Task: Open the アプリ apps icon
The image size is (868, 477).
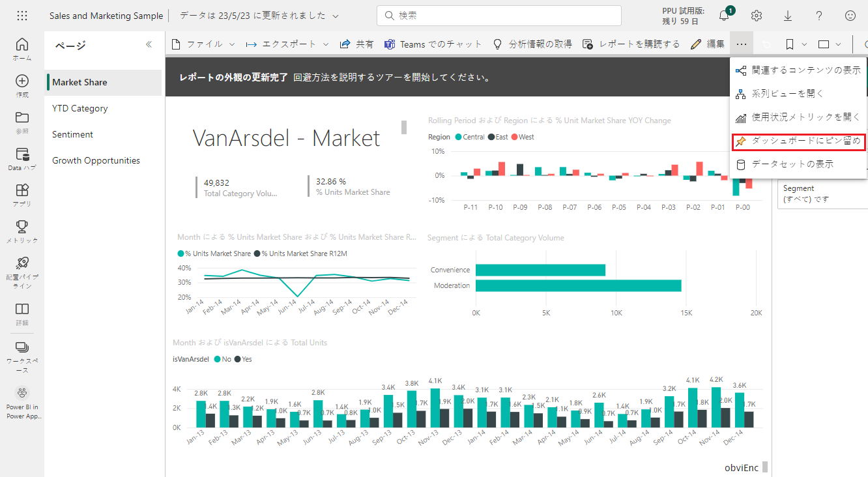Action: coord(22,195)
